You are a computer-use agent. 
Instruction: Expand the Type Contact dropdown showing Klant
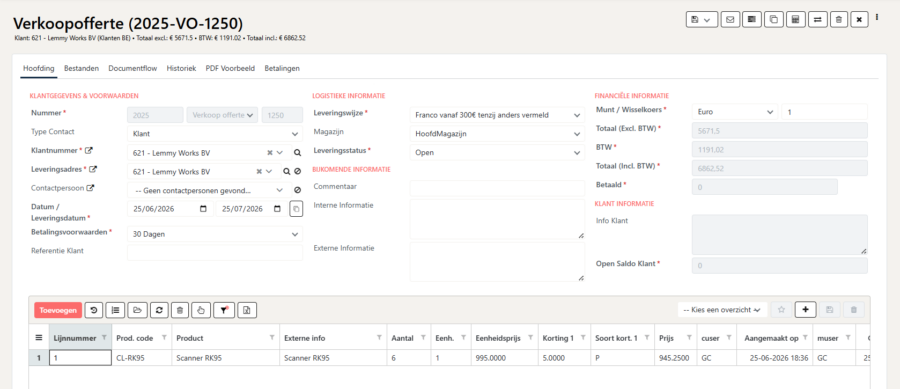coord(215,134)
